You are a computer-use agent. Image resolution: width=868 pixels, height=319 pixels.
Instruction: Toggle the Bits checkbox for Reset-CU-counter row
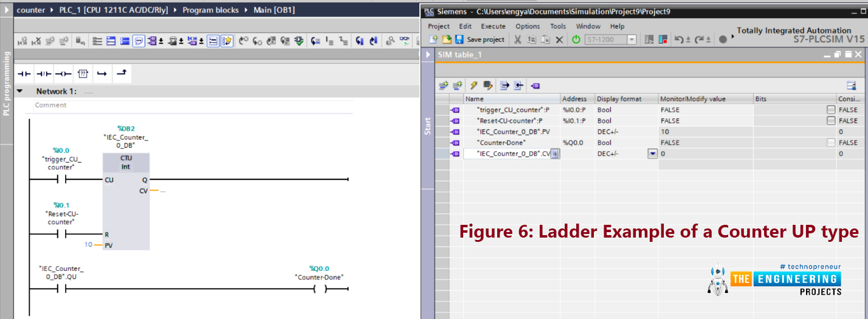[x=831, y=121]
